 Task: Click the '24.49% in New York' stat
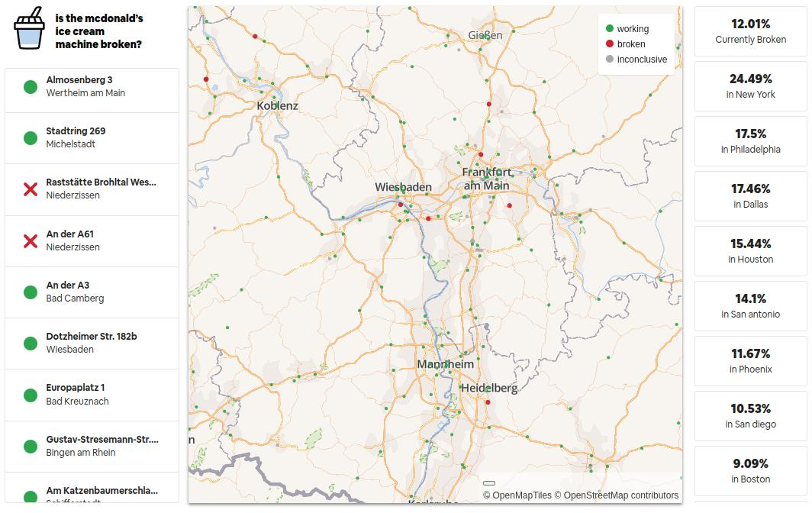point(750,86)
